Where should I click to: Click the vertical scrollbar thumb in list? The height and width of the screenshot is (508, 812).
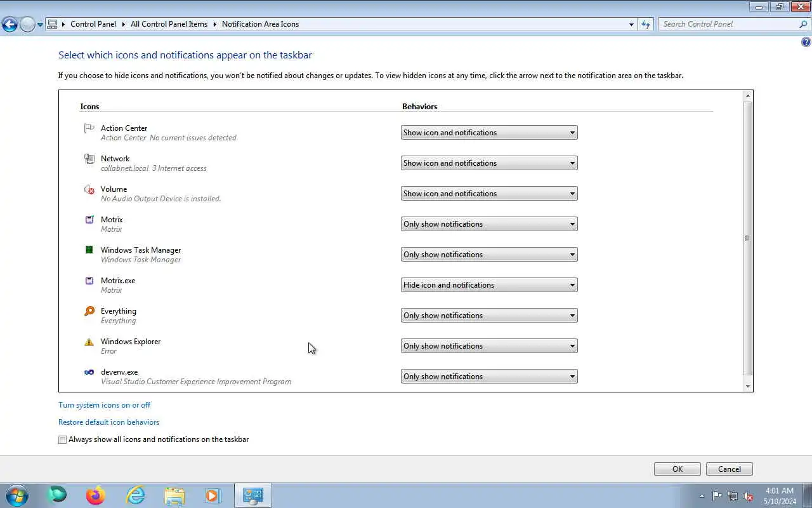[x=748, y=238]
